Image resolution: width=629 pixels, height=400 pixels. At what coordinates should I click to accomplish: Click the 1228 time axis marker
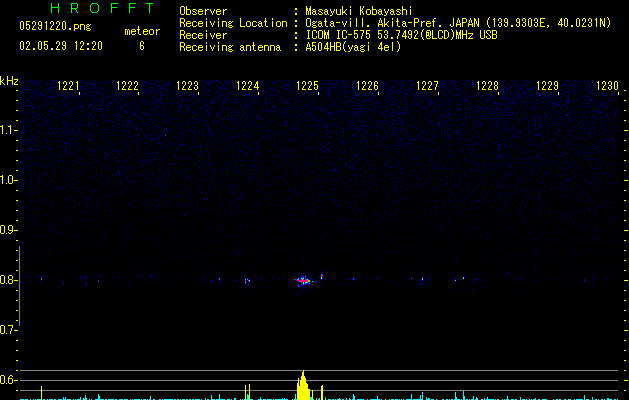(x=487, y=86)
